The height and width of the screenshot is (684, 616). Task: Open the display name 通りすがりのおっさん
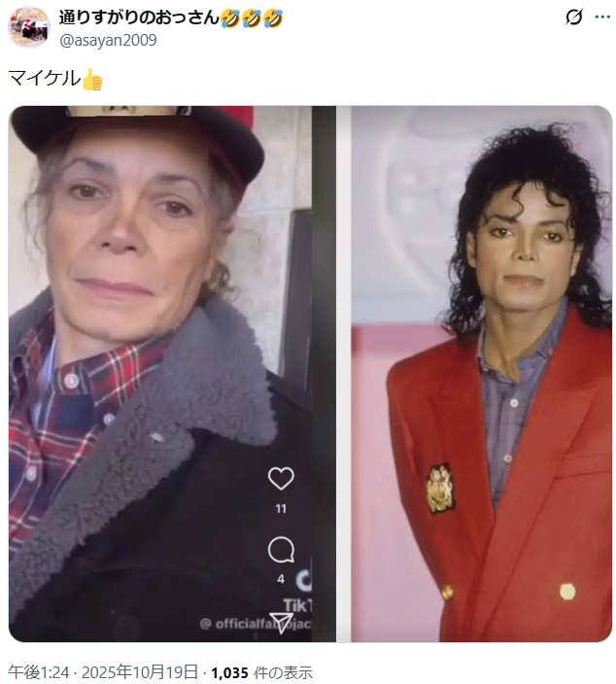pos(139,17)
